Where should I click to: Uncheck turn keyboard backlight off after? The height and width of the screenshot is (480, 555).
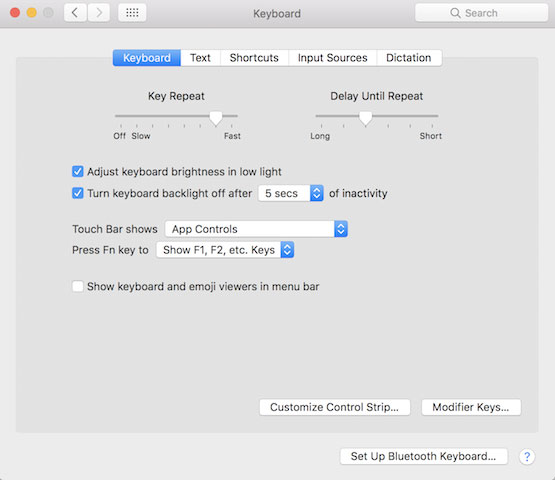tap(78, 193)
